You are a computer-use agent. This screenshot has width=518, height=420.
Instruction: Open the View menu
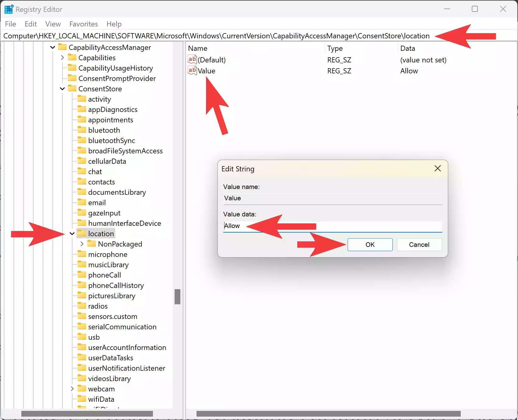pos(53,24)
